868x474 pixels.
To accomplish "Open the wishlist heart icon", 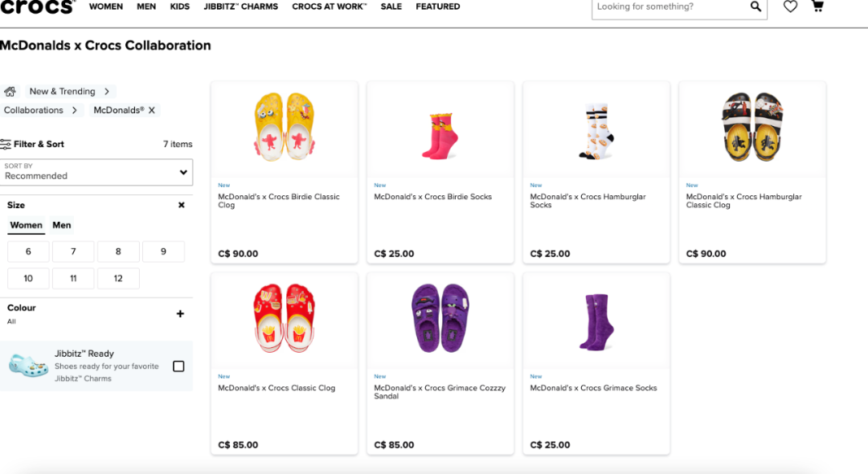I will (790, 6).
